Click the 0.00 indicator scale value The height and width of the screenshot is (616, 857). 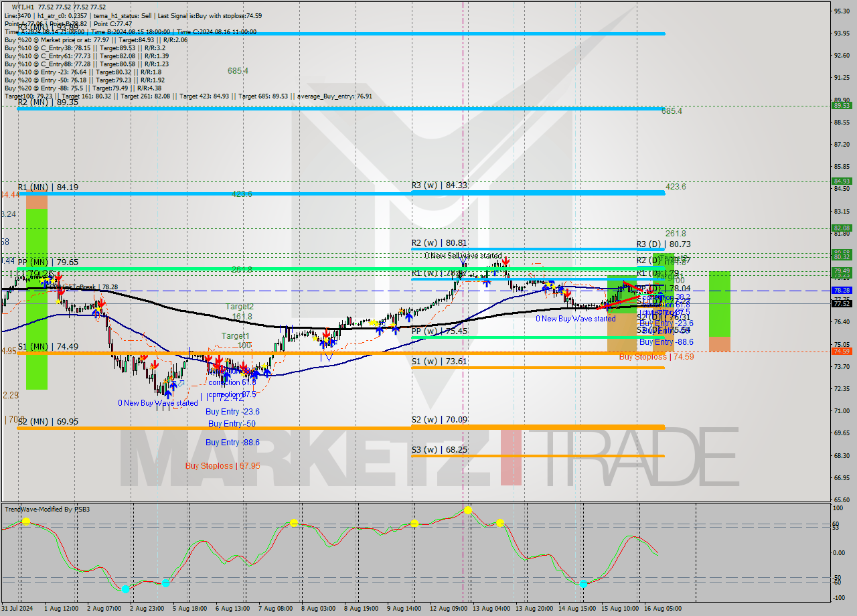click(840, 552)
